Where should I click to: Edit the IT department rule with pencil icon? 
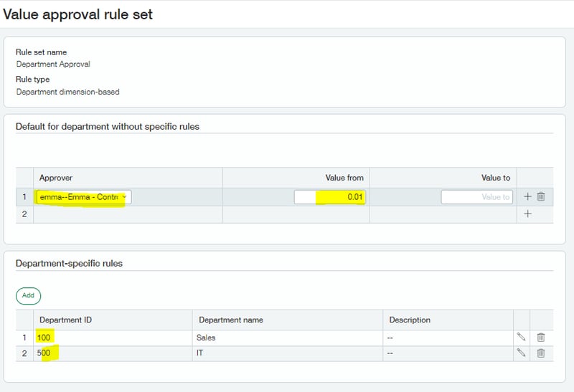522,353
